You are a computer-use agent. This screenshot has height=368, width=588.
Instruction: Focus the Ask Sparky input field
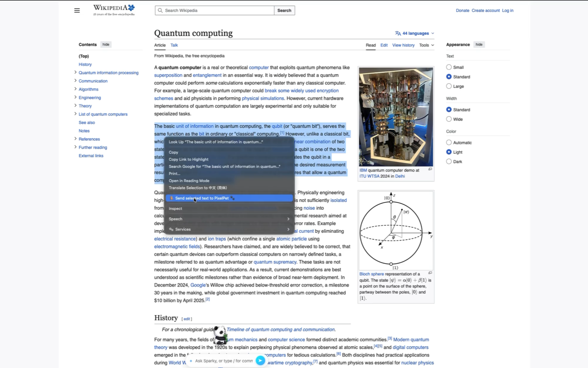click(224, 361)
